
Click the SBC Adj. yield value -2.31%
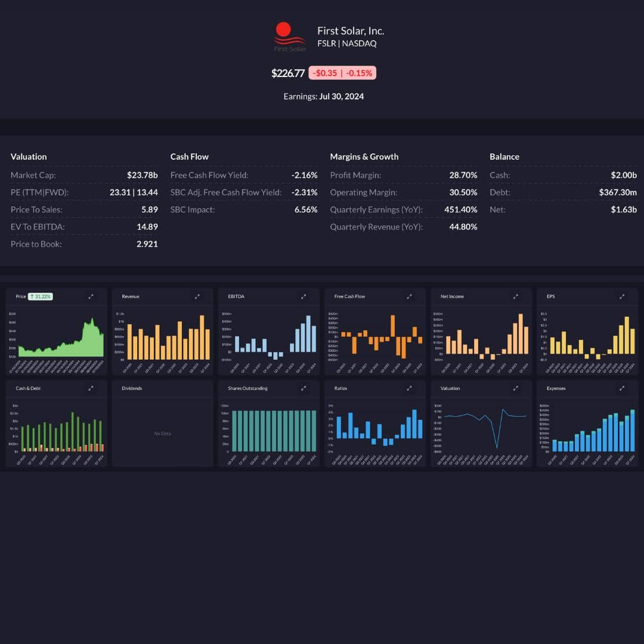(x=304, y=192)
